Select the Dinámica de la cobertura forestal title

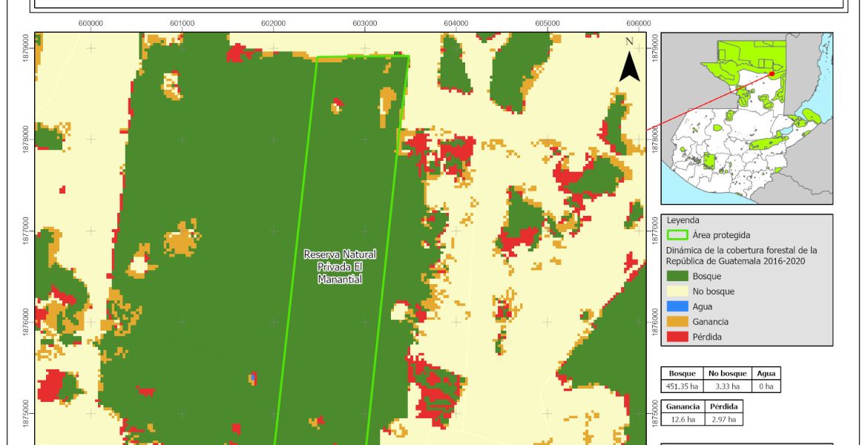(x=741, y=255)
